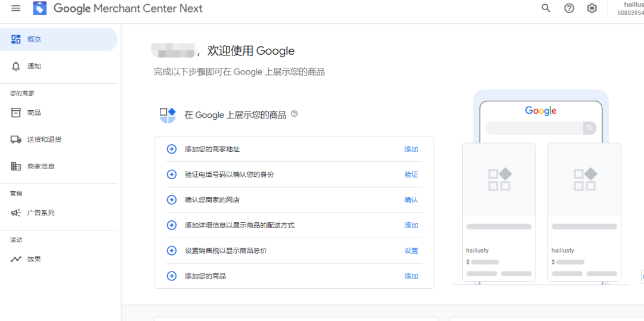Image resolution: width=644 pixels, height=321 pixels.
Task: Open the help question mark icon
Action: click(x=569, y=8)
